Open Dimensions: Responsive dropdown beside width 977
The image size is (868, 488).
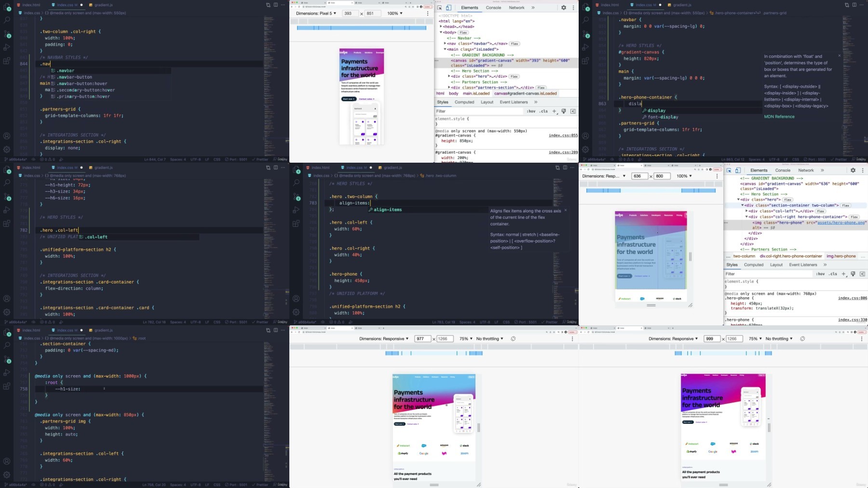(384, 339)
